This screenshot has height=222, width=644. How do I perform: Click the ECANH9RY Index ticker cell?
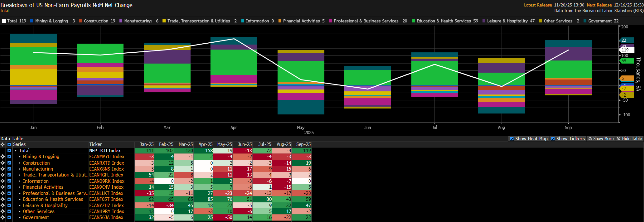[107, 211]
